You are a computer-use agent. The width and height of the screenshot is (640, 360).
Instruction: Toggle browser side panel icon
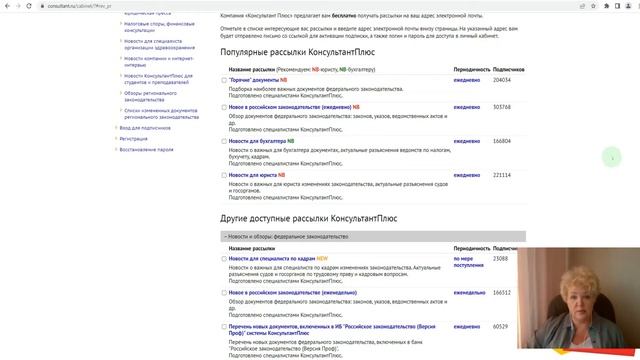618,6
